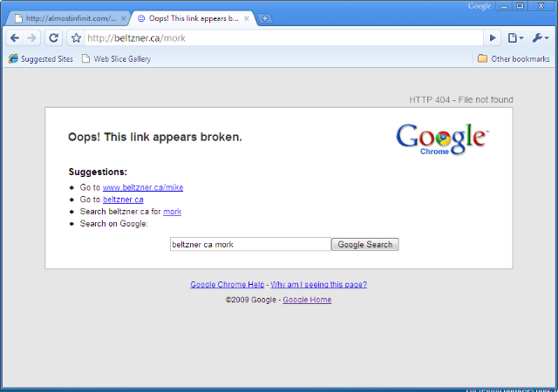Close the Chrome window
558x392 pixels.
[541, 6]
